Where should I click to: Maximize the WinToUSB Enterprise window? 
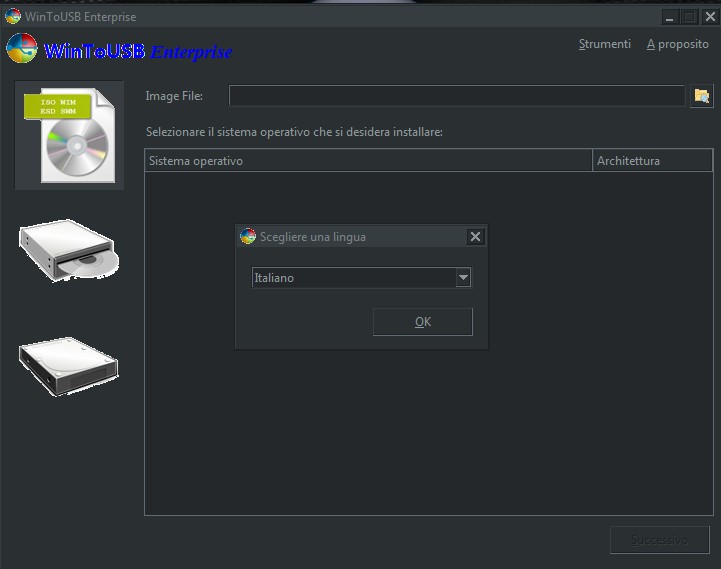[x=689, y=17]
